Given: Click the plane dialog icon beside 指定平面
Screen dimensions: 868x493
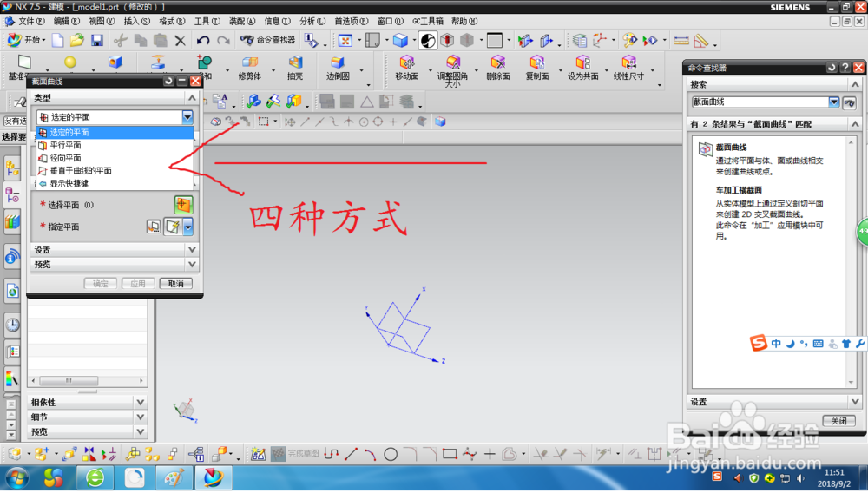Looking at the screenshot, I should click(154, 227).
